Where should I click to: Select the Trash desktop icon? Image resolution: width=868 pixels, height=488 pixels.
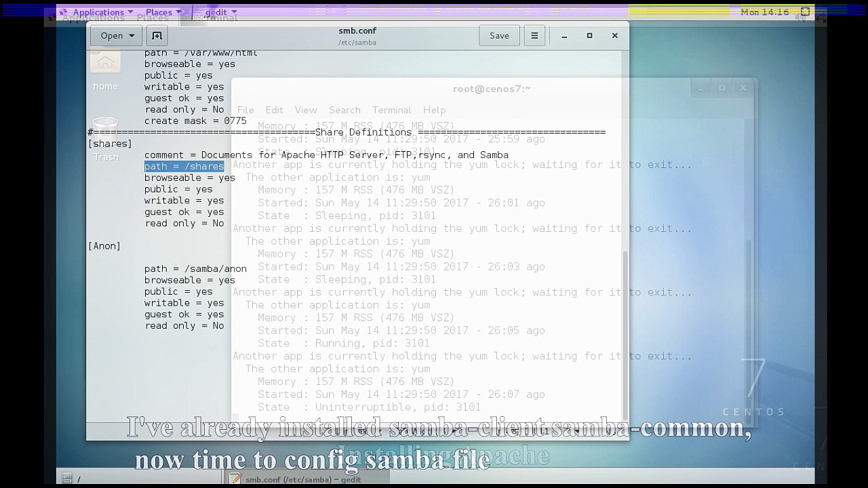(105, 140)
